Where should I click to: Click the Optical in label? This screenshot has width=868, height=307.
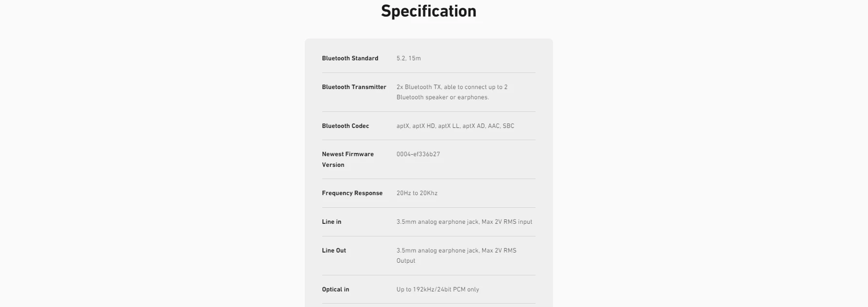[x=335, y=289]
